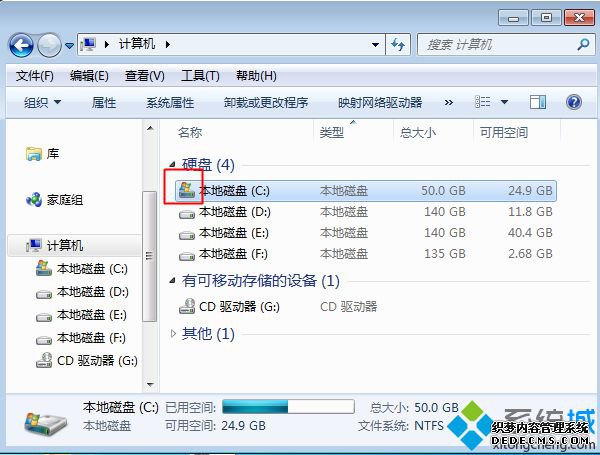
Task: Open the 工具(T) menu
Action: click(x=200, y=76)
